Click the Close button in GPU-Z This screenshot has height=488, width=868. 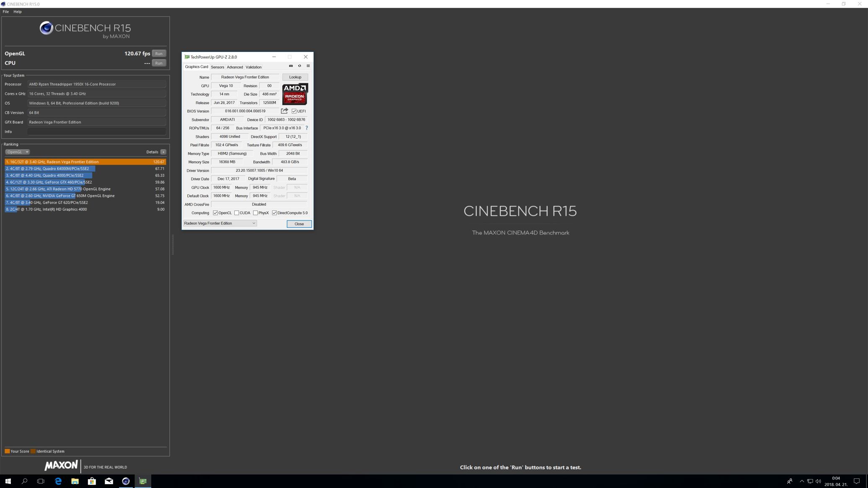(299, 224)
